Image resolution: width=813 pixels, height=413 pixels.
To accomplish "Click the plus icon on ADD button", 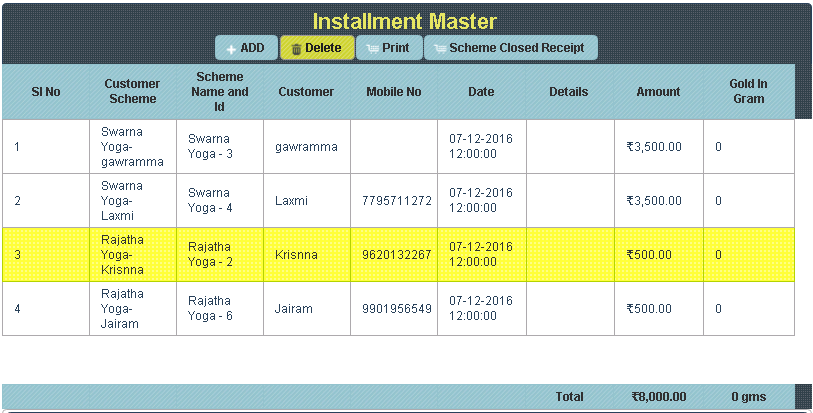I will [231, 49].
